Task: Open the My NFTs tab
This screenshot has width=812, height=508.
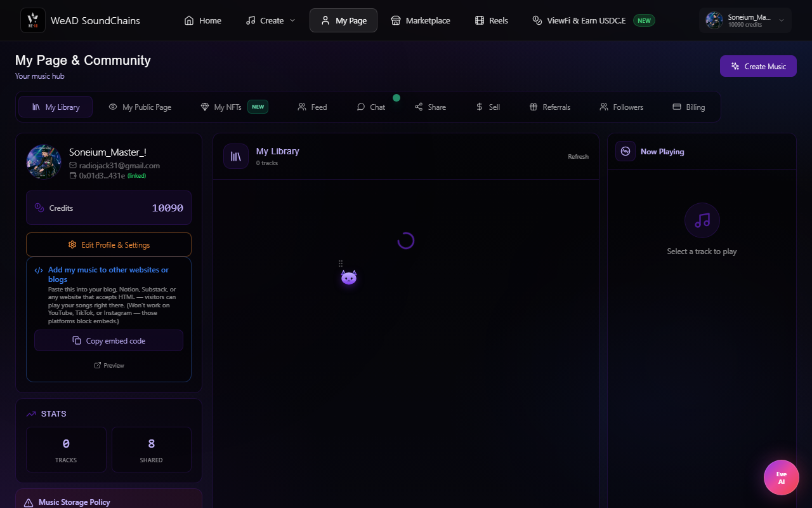Action: (x=234, y=107)
